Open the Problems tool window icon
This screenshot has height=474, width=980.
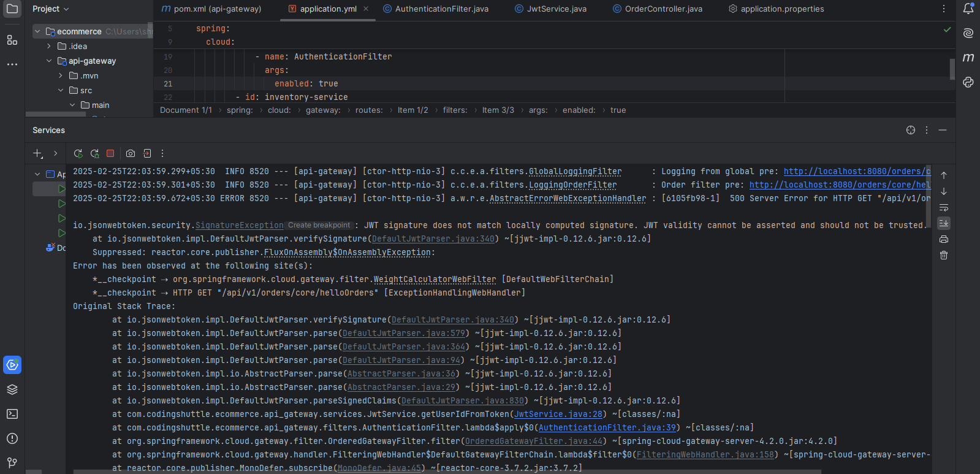[12, 438]
